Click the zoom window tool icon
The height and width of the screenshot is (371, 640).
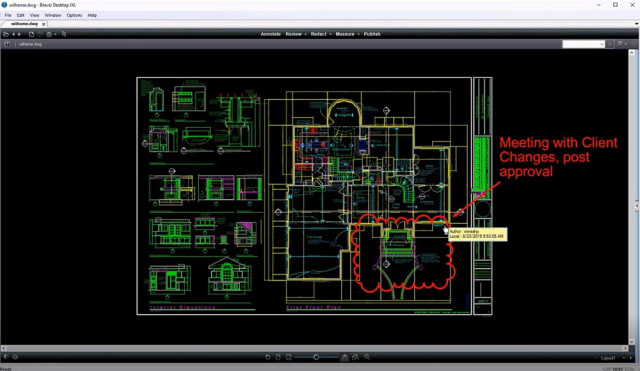coord(356,357)
